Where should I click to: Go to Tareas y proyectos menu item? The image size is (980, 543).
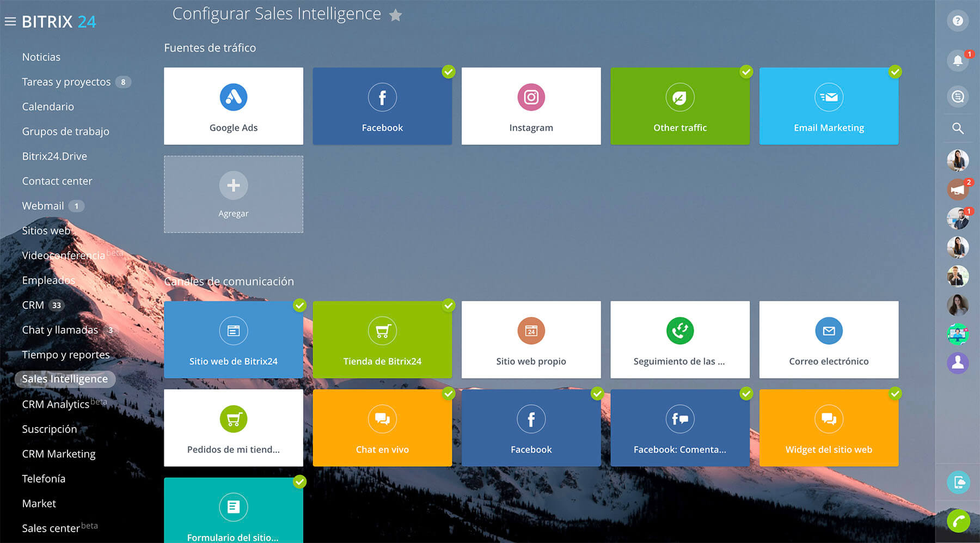click(66, 82)
